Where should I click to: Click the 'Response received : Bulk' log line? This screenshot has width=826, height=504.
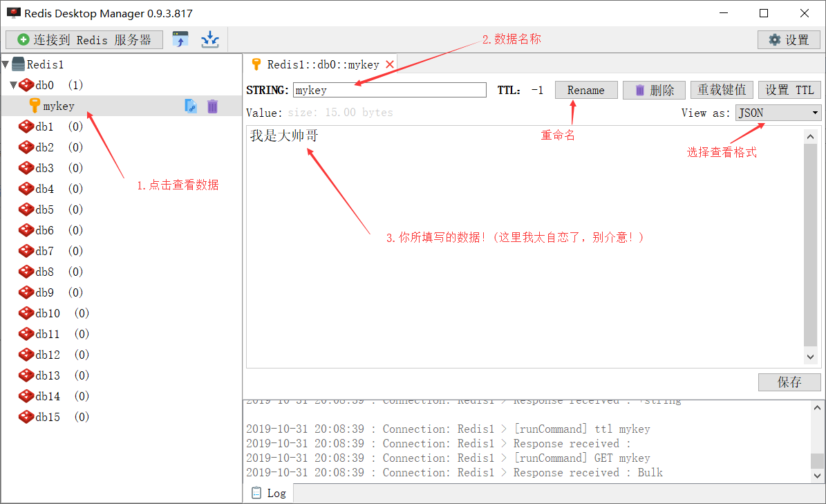455,473
